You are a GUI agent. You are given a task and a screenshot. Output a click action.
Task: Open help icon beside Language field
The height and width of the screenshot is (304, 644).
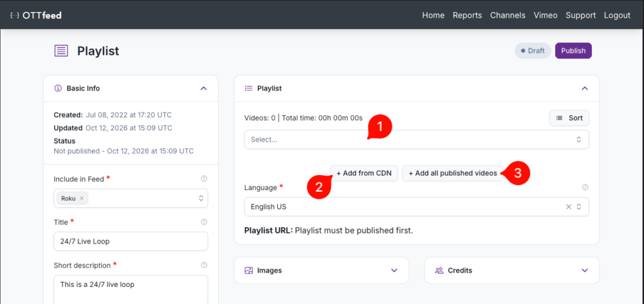pyautogui.click(x=586, y=188)
